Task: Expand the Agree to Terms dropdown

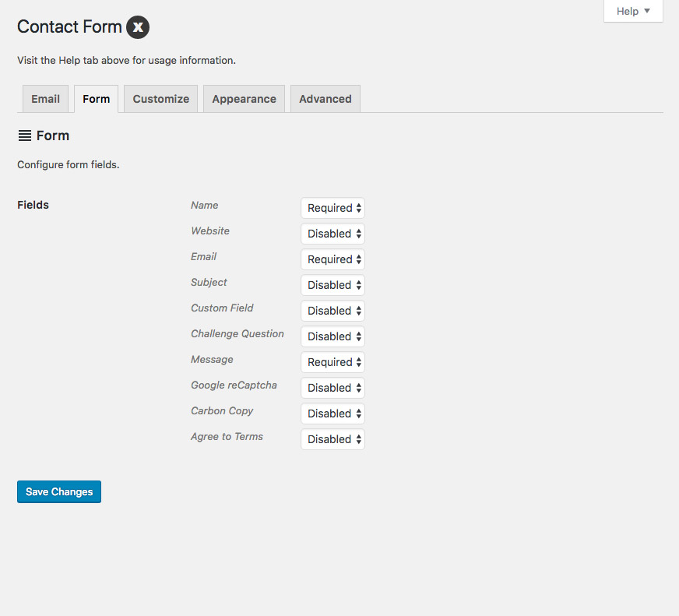Action: [333, 439]
